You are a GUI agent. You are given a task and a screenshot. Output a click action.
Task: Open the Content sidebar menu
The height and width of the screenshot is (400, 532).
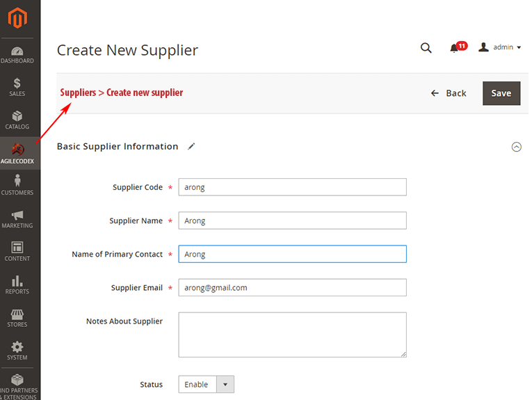click(17, 251)
